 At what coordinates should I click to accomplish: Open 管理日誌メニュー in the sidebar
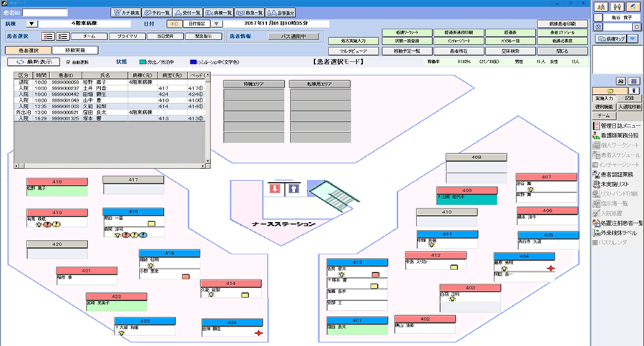coord(618,125)
